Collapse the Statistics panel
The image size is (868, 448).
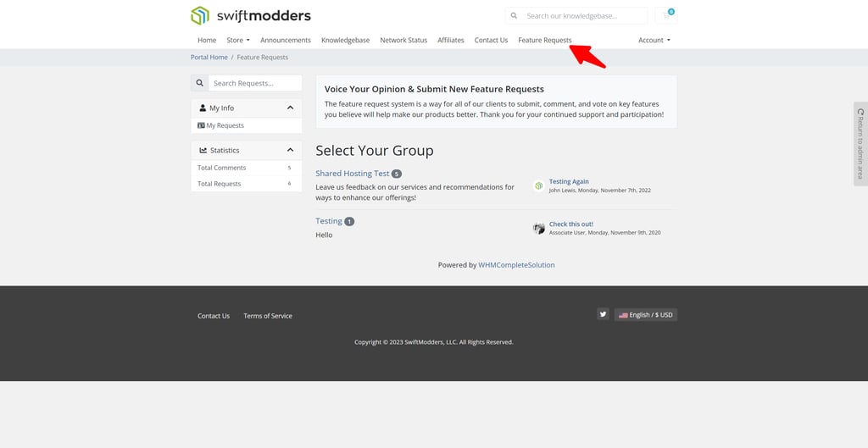[x=290, y=150]
